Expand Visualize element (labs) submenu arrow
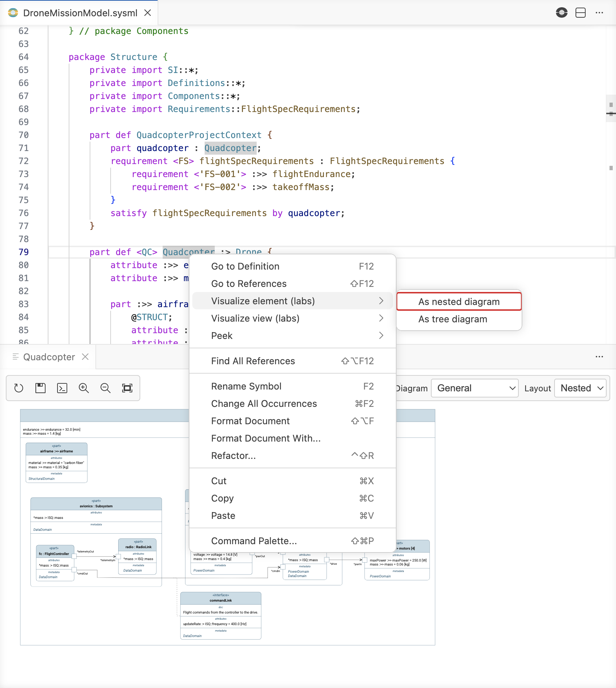The image size is (616, 688). (381, 301)
